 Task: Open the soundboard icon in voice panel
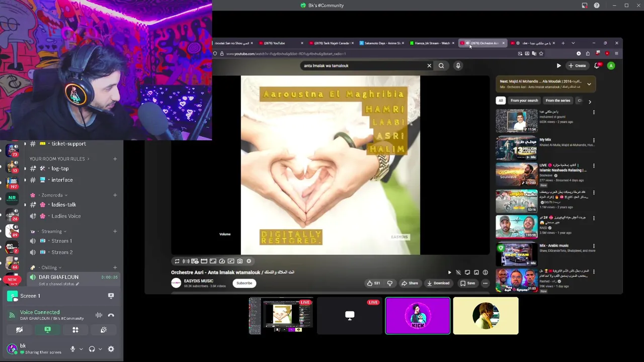coord(103,330)
